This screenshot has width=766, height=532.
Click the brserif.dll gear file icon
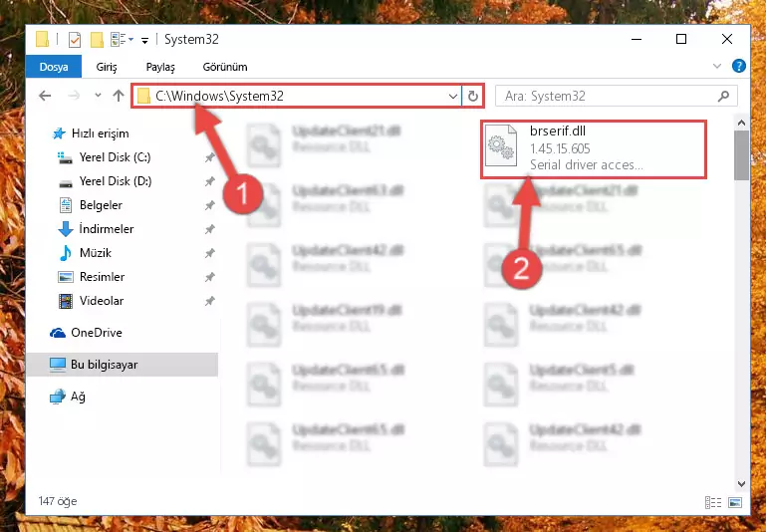coord(501,146)
